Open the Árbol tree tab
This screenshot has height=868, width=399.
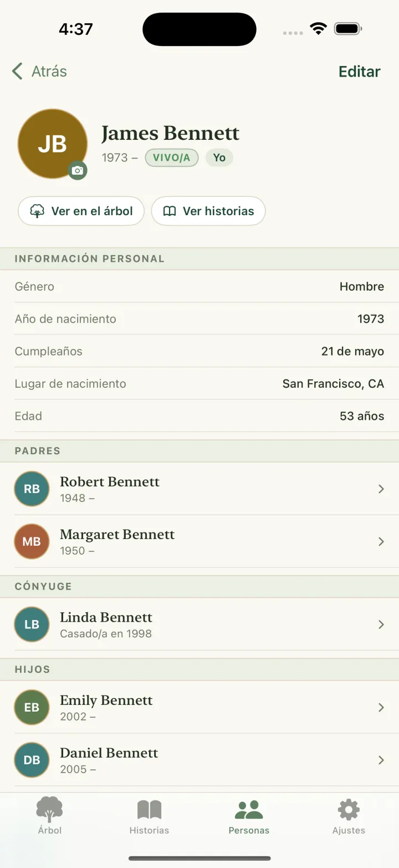(x=50, y=815)
